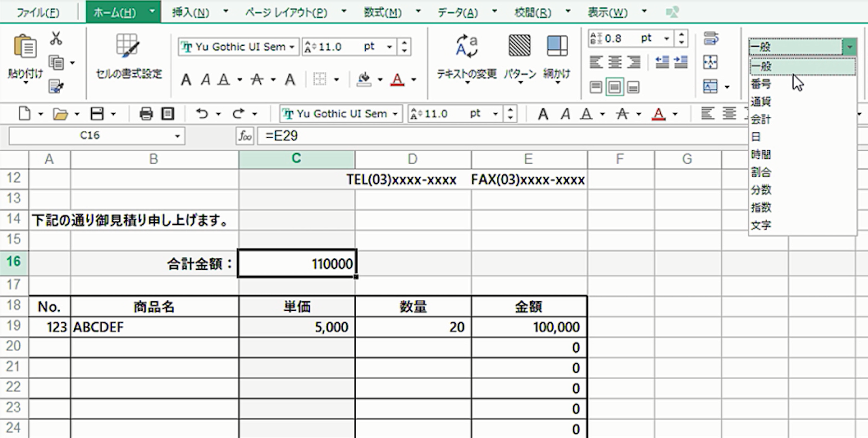868x438 pixels.
Task: Click the undo arrow icon
Action: [x=202, y=114]
